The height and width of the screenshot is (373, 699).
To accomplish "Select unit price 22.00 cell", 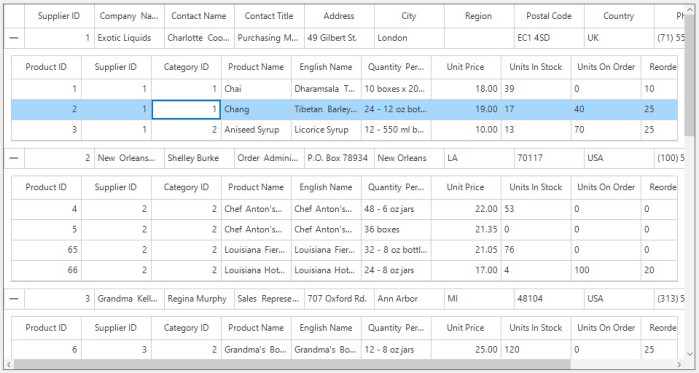I will (466, 209).
